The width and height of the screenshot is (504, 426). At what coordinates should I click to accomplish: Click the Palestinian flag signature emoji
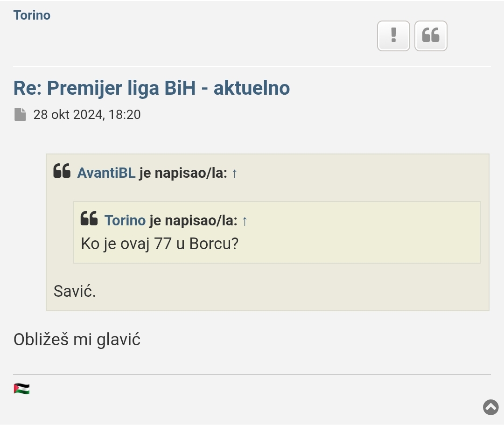(21, 389)
